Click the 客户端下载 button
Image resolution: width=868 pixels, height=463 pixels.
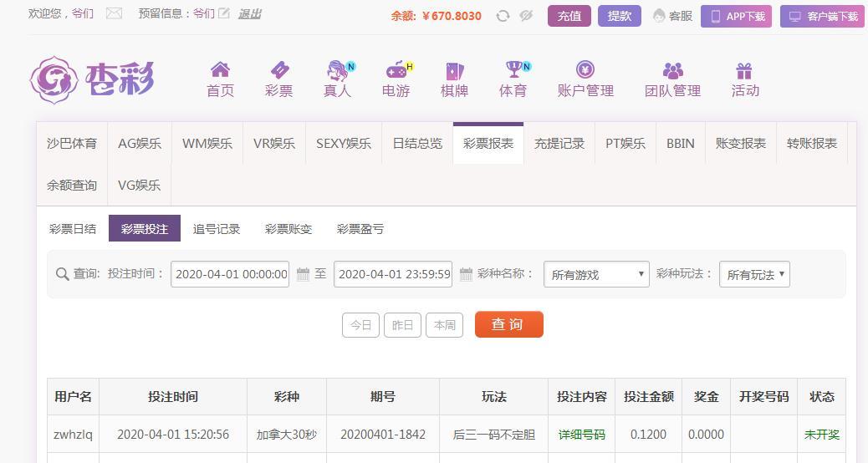(822, 16)
